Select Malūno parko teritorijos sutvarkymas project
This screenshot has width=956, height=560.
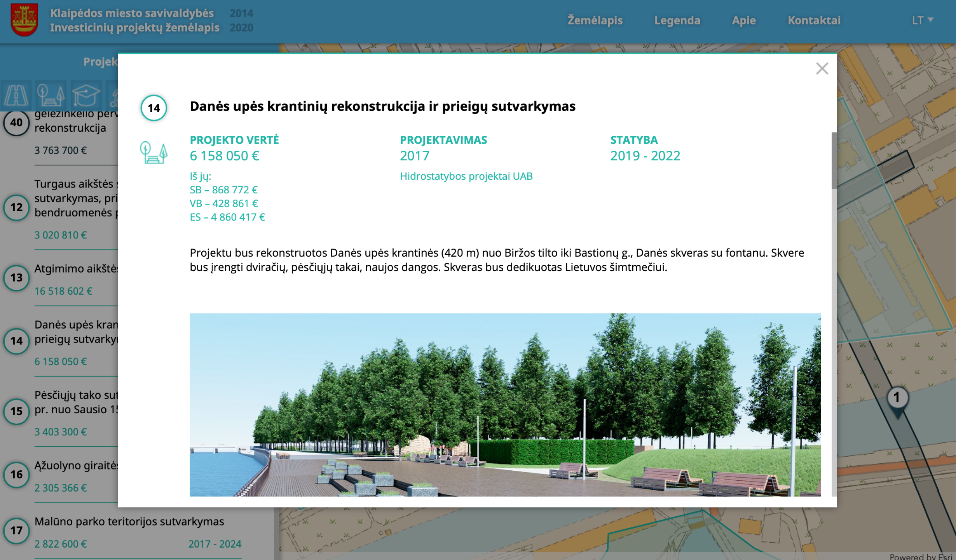click(x=129, y=522)
